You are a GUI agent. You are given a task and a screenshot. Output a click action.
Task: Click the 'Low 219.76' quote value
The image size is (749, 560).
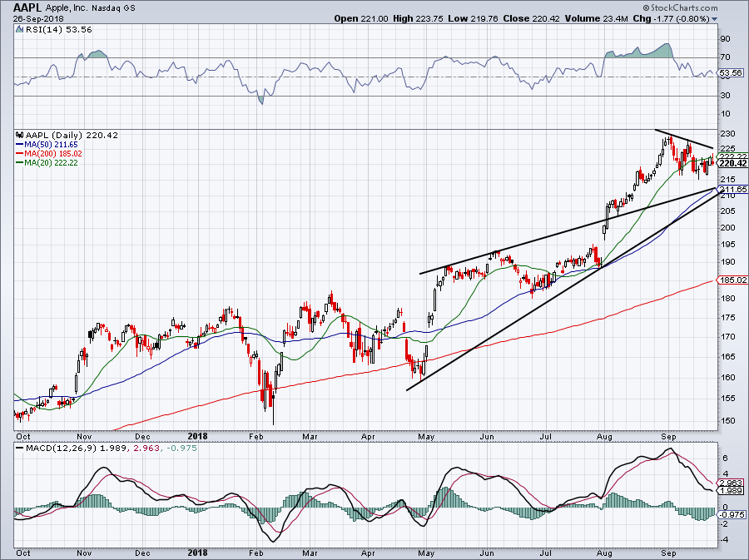[x=473, y=18]
